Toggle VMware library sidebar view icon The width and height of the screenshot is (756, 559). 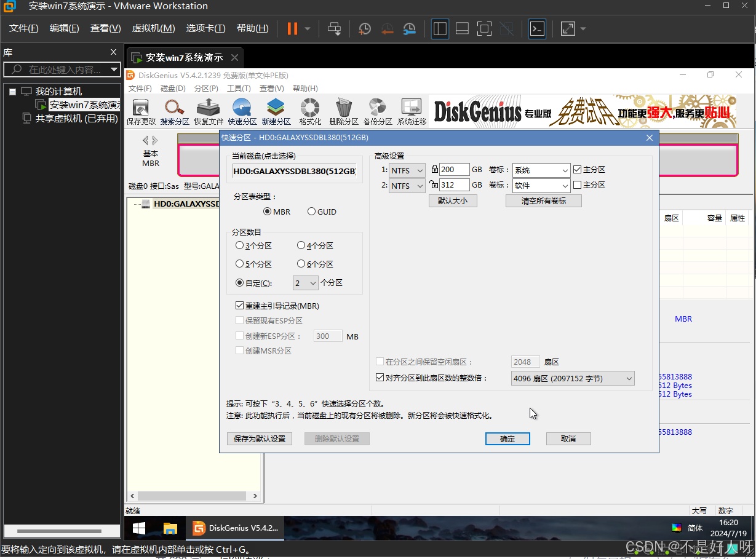[x=440, y=28]
